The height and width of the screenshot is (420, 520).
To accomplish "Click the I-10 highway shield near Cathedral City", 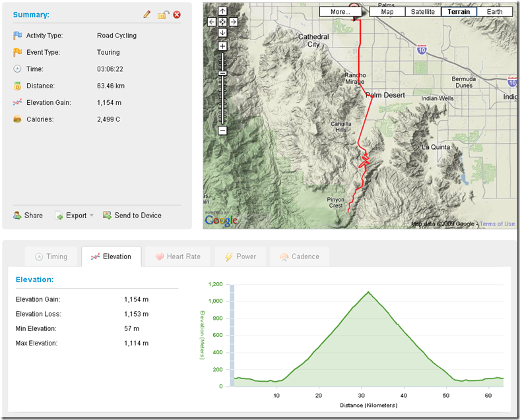I will tap(422, 49).
